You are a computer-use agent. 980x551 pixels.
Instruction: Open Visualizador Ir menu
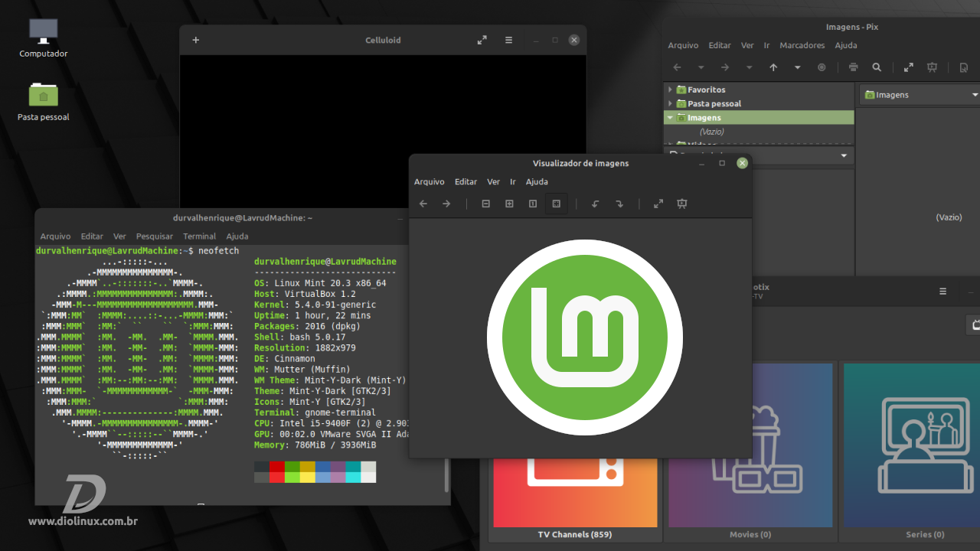[513, 181]
